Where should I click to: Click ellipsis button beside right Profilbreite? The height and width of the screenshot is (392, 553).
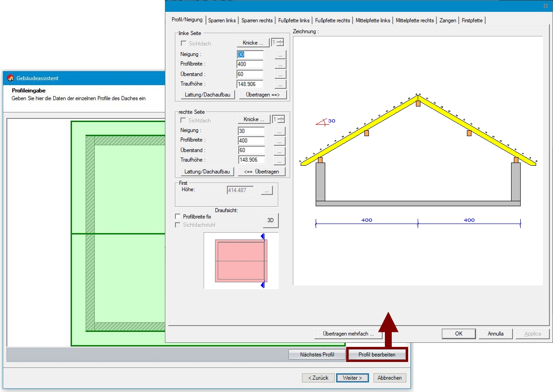[x=280, y=141]
